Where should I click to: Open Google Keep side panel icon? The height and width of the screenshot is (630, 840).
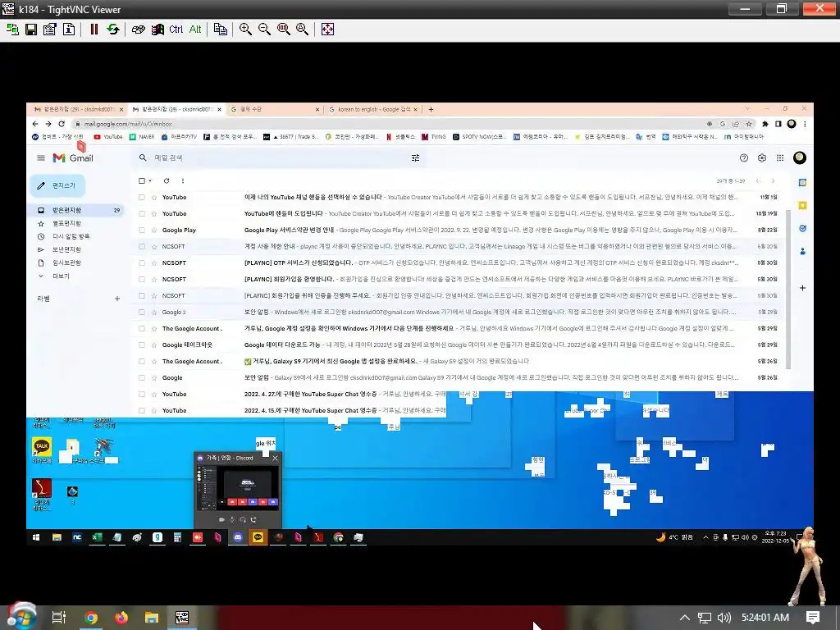click(x=802, y=205)
